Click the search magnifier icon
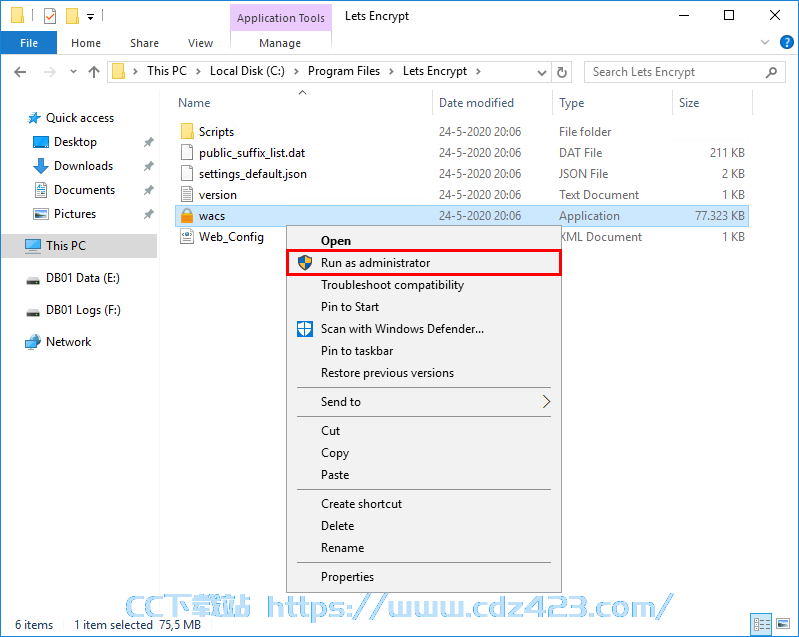This screenshot has width=799, height=637. pos(771,72)
